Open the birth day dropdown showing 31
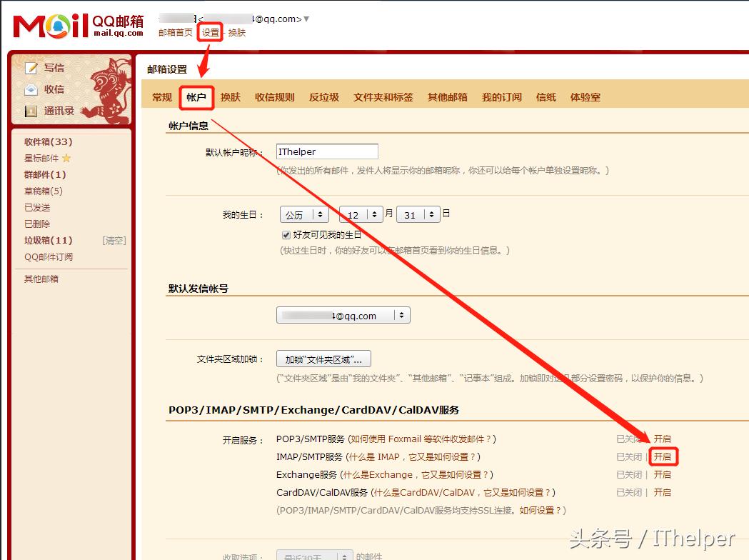This screenshot has height=560, width=749. pos(418,214)
